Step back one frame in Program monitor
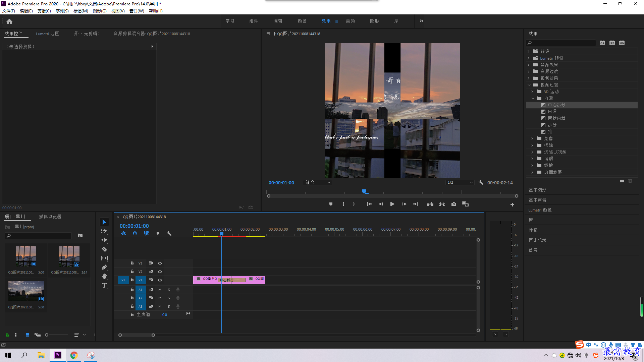The width and height of the screenshot is (644, 362). click(x=381, y=204)
